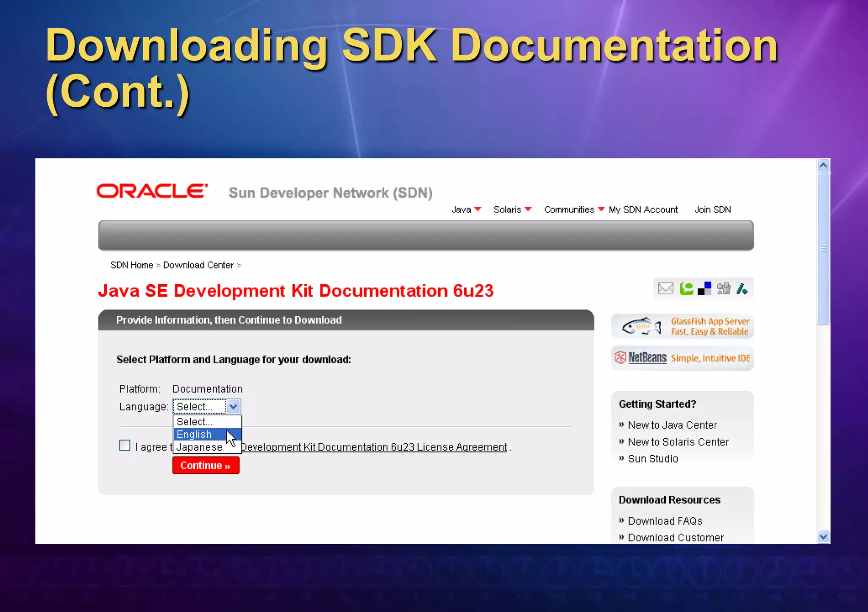This screenshot has width=868, height=612.
Task: Click the Join SDN link
Action: coord(712,210)
